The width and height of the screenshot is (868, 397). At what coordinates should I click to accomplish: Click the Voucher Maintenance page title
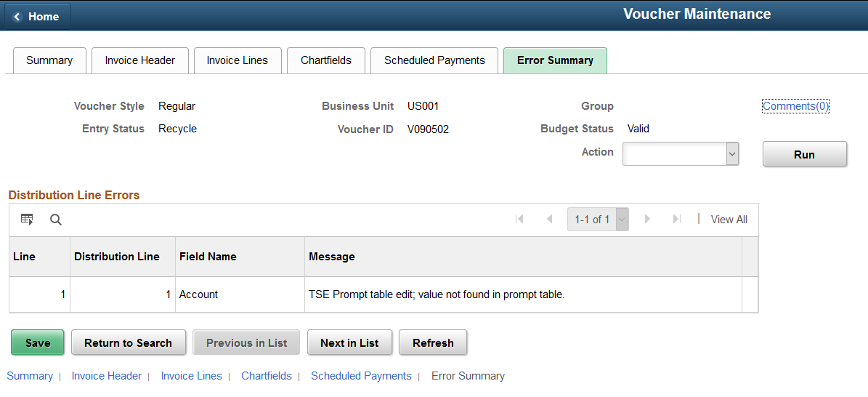coord(697,14)
